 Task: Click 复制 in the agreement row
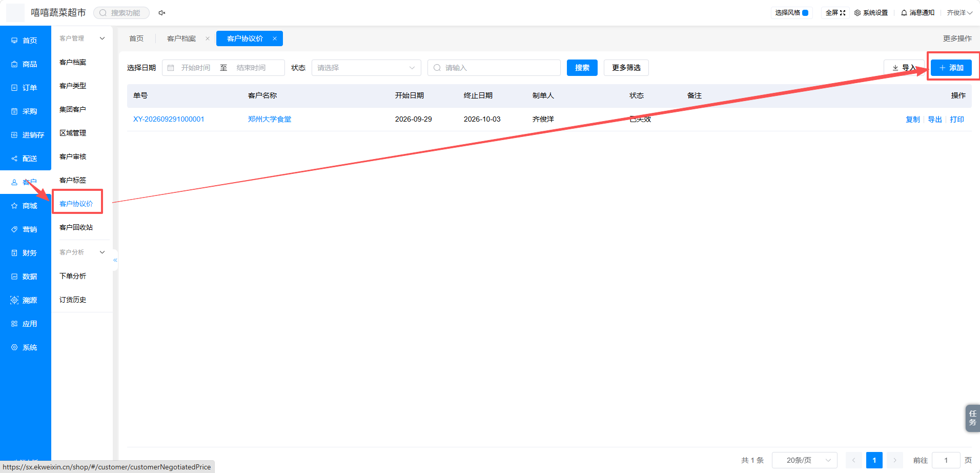(x=913, y=119)
